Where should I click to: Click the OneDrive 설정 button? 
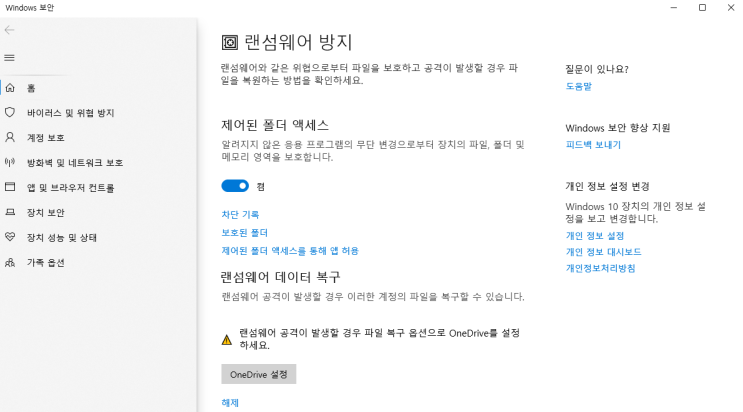[x=259, y=374]
